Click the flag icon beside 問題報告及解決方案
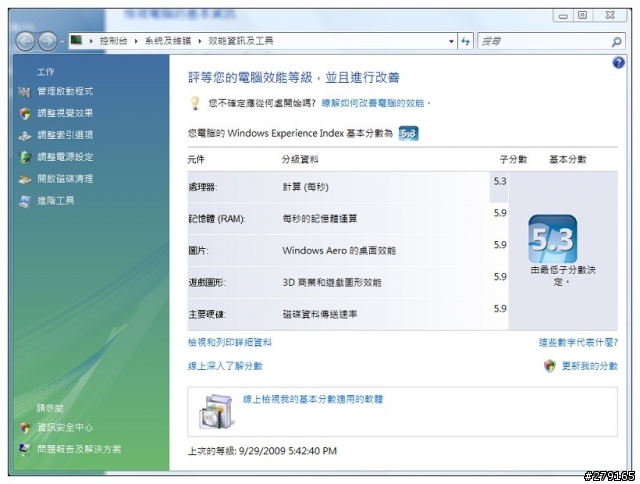Viewport: 640px width, 484px height. click(24, 449)
